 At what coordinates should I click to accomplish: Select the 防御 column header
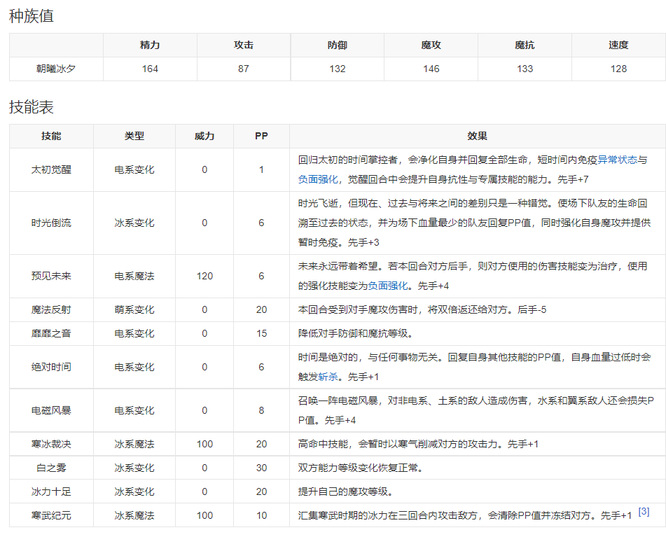(337, 45)
